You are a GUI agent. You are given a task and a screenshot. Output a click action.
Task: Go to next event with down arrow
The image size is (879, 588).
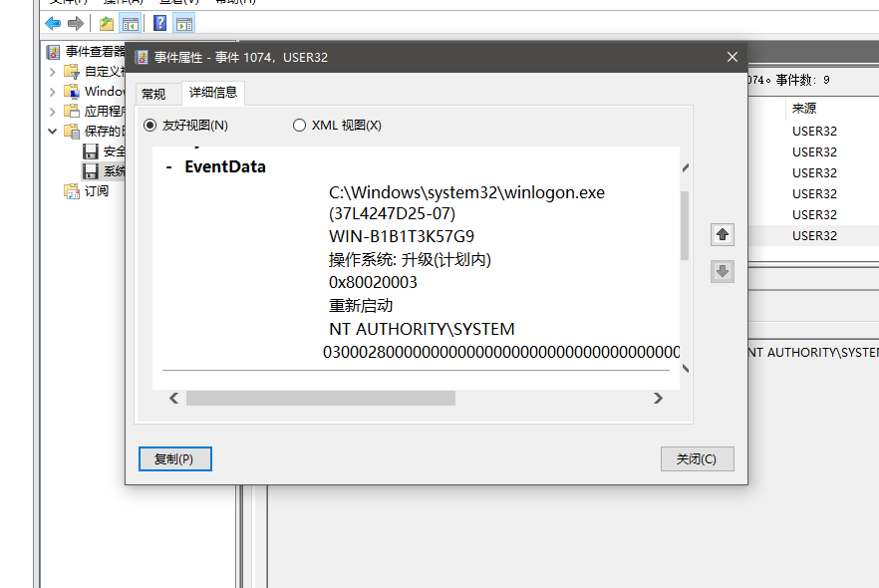(x=723, y=270)
